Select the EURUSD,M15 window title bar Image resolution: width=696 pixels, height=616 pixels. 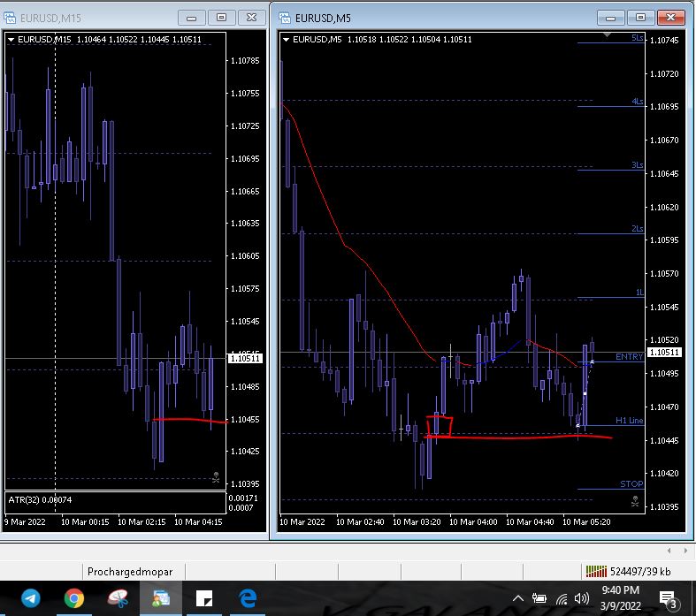click(x=88, y=17)
